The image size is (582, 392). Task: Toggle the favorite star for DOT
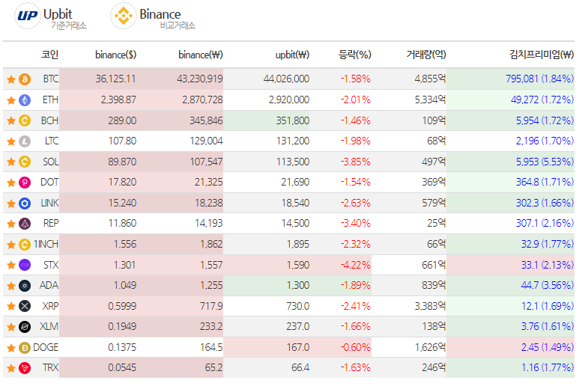pyautogui.click(x=11, y=183)
